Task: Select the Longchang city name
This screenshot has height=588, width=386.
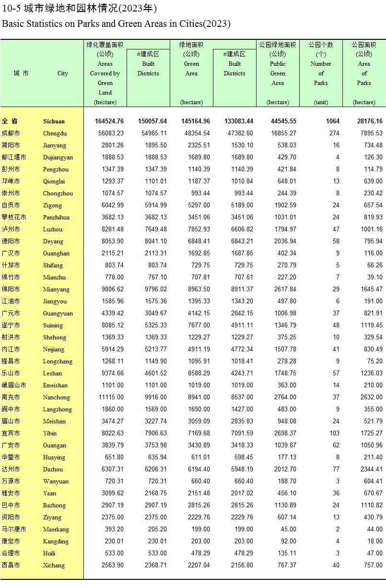Action: 58,361
